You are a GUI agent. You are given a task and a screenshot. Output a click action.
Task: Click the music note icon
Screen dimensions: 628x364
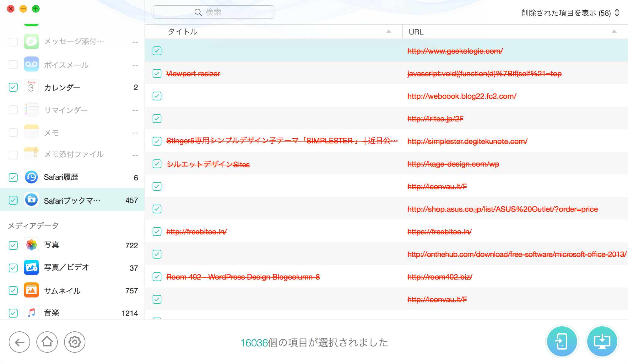[x=31, y=313]
